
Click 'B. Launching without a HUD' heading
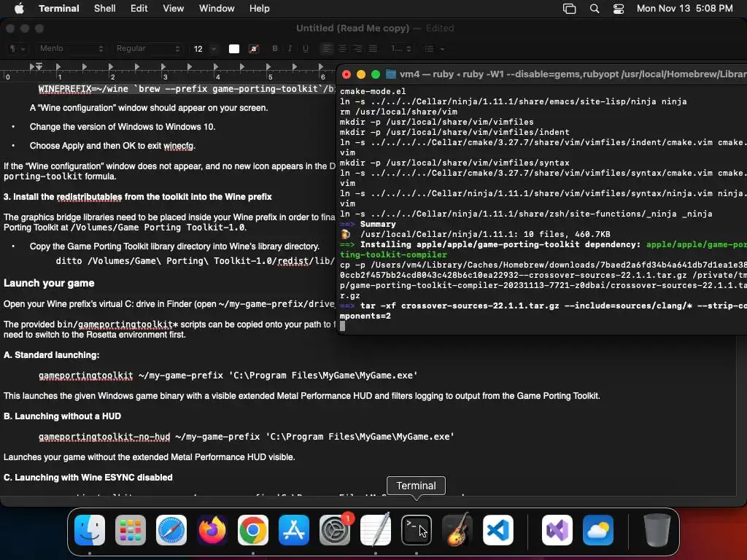(63, 416)
